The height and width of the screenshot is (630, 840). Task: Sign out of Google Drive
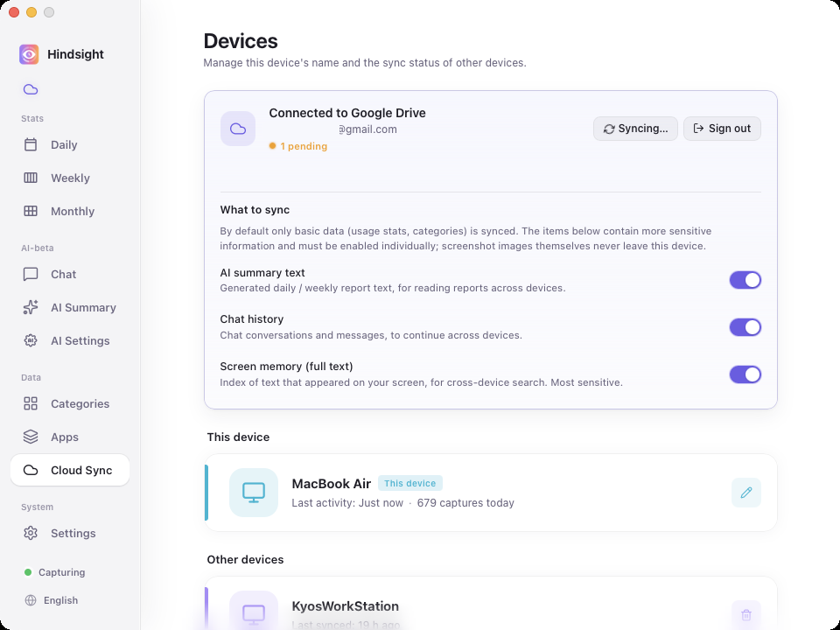click(722, 129)
